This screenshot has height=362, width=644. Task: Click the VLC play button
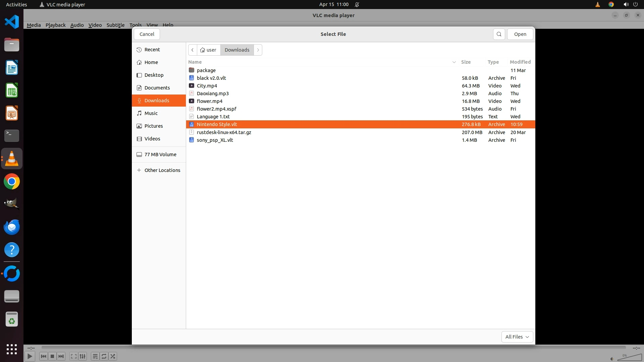[x=30, y=356]
